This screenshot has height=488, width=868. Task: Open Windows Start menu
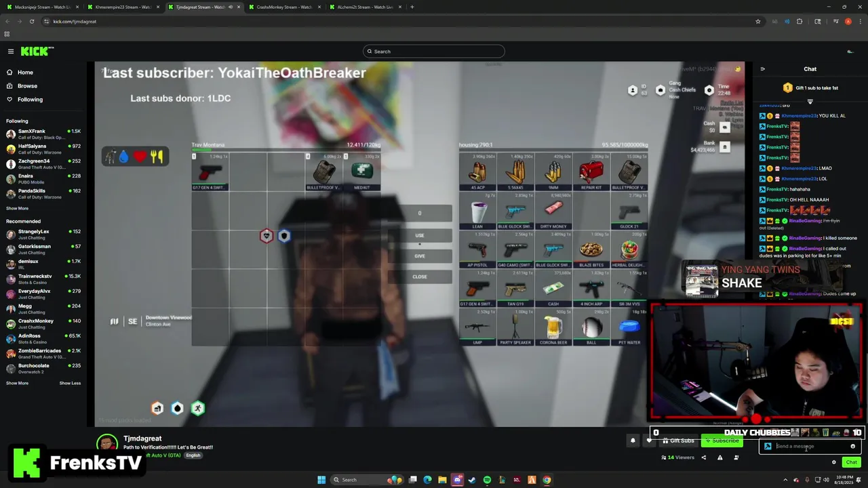point(321,480)
